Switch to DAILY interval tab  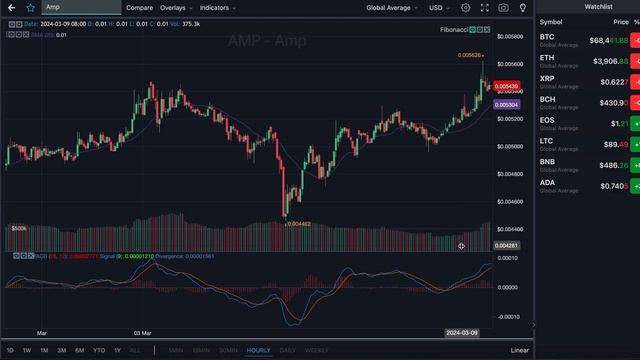click(x=288, y=350)
